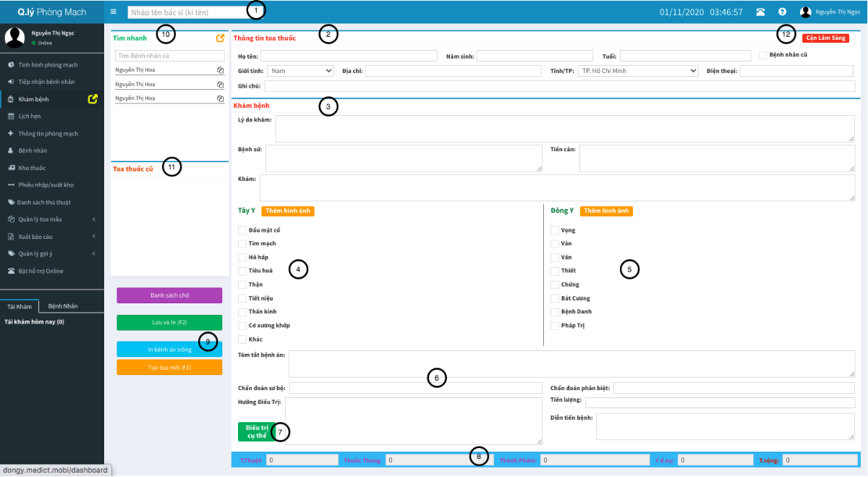Click the house icon beside Tình hình phòng mạch
The width and height of the screenshot is (868, 477).
10,64
